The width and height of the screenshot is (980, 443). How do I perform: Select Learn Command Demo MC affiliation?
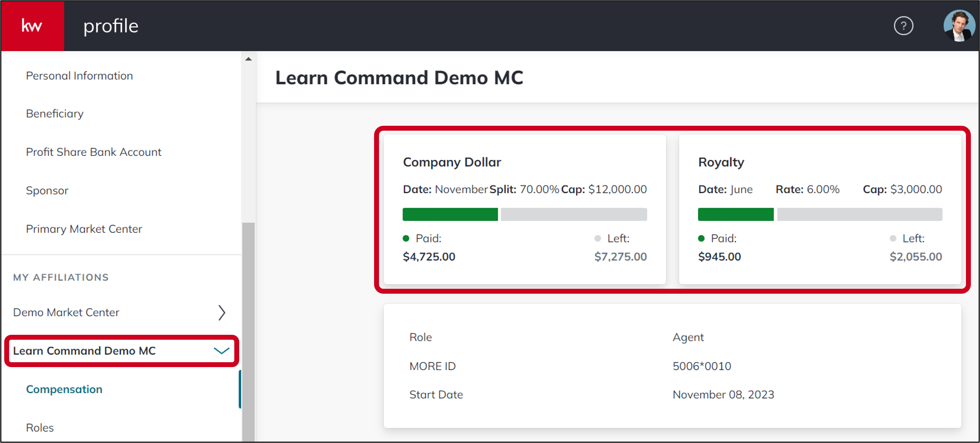click(x=84, y=351)
